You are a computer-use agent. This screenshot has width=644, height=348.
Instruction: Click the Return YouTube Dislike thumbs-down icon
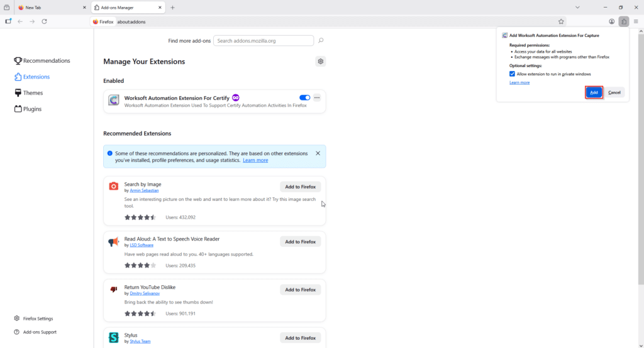click(x=114, y=290)
